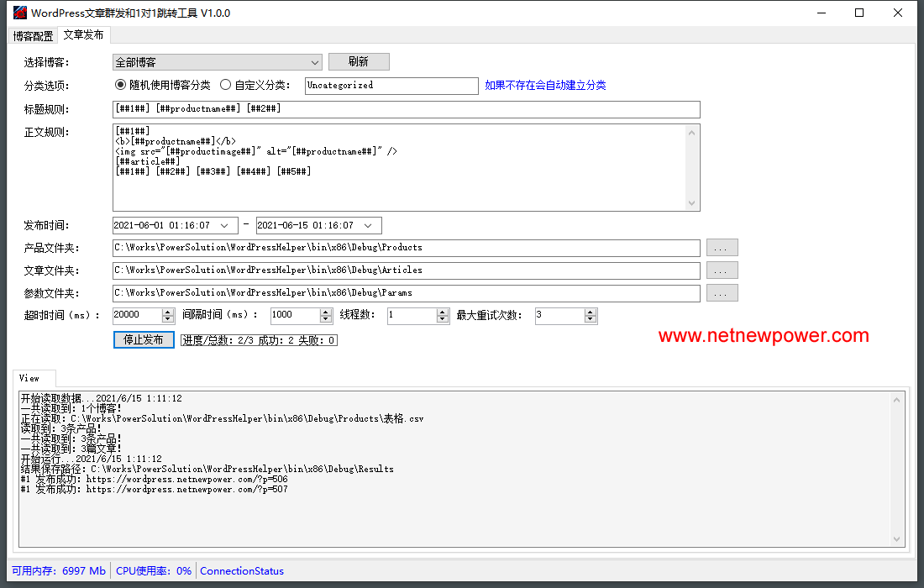Screen dimensions: 924x588
Task: Click the app logo icon in title bar
Action: click(18, 13)
